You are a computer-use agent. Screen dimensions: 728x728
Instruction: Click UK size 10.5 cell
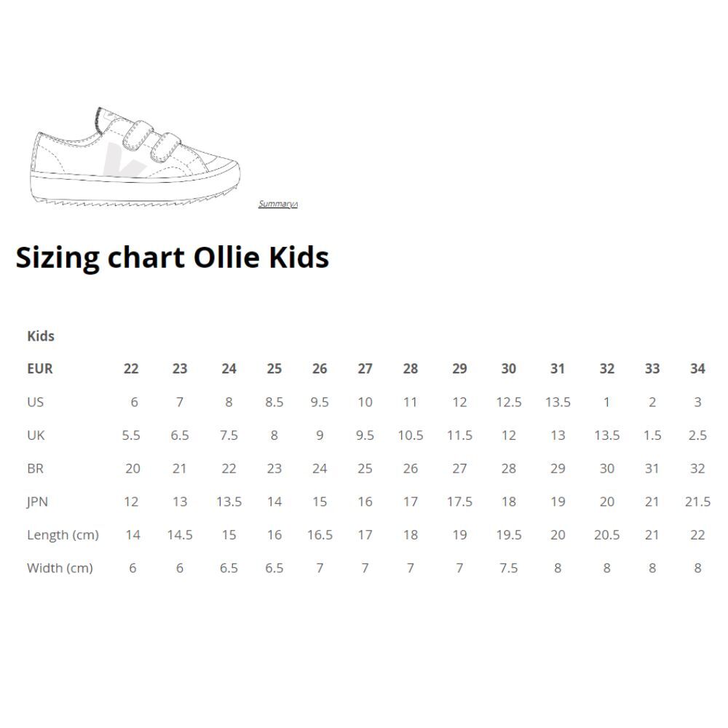[411, 435]
